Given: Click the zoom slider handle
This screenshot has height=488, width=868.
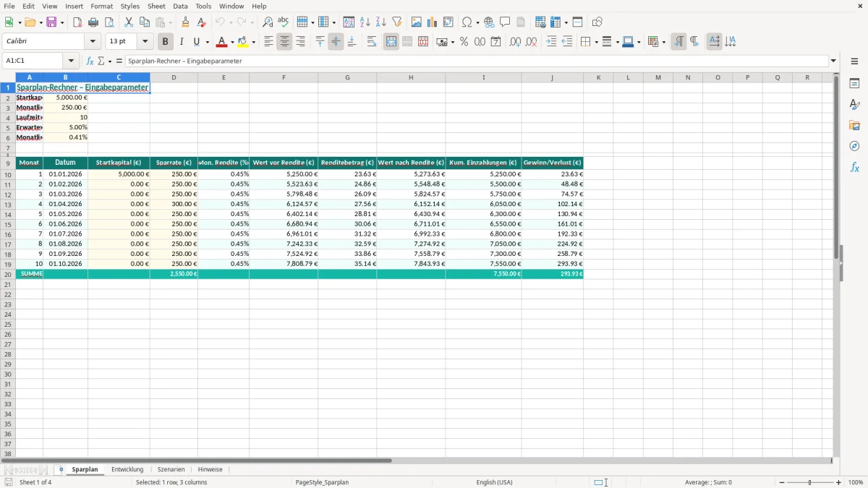Looking at the screenshot, I should click(810, 482).
